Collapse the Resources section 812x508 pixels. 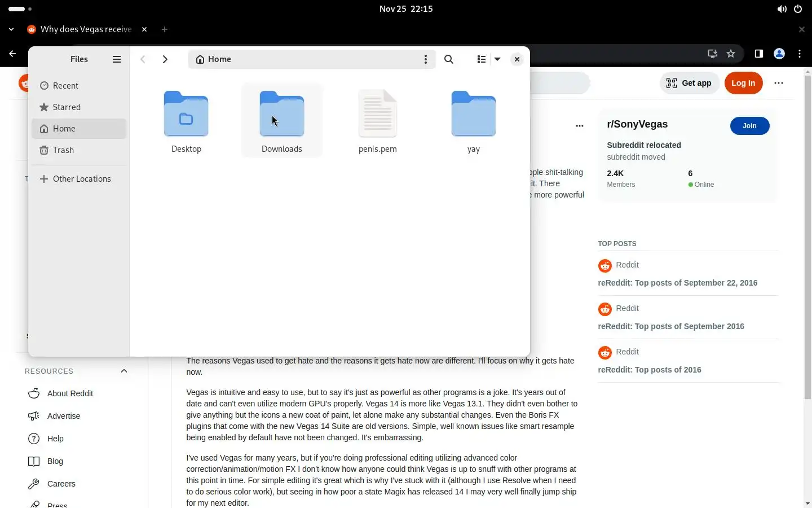[124, 371]
